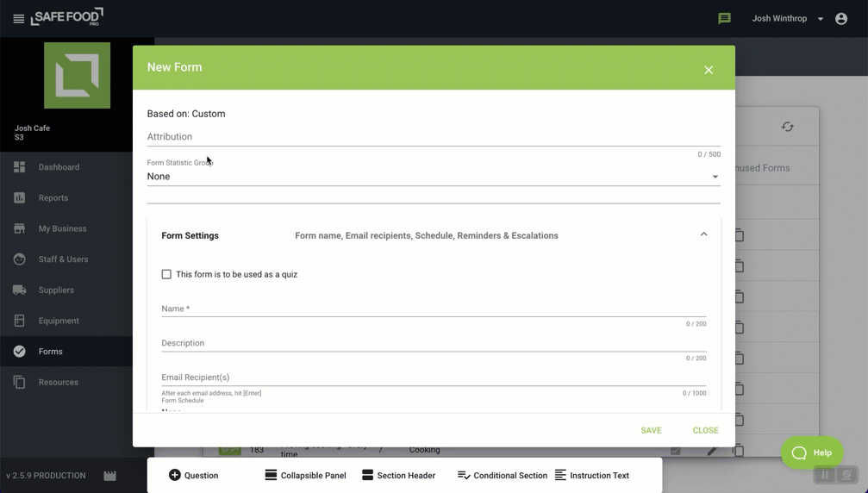
Task: Add a Section Header element
Action: pos(398,475)
